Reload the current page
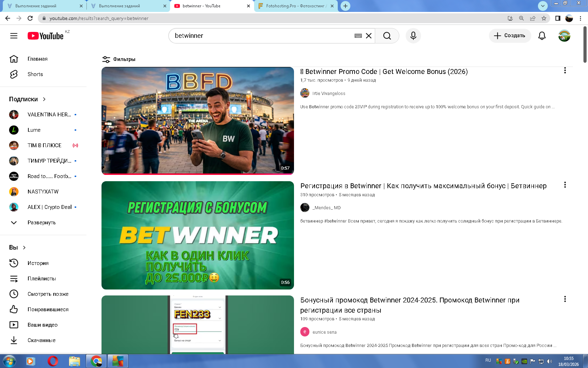 (30, 18)
